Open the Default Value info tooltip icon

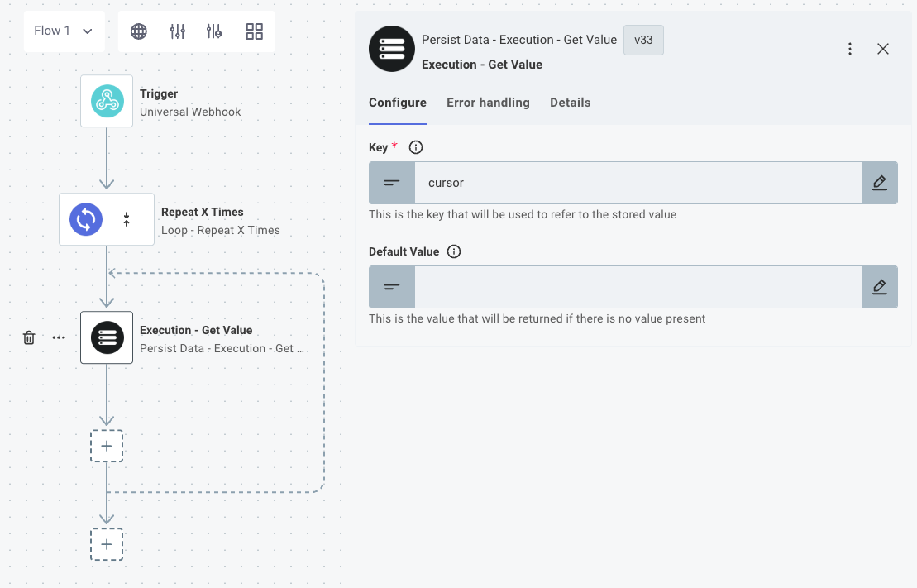pyautogui.click(x=453, y=251)
